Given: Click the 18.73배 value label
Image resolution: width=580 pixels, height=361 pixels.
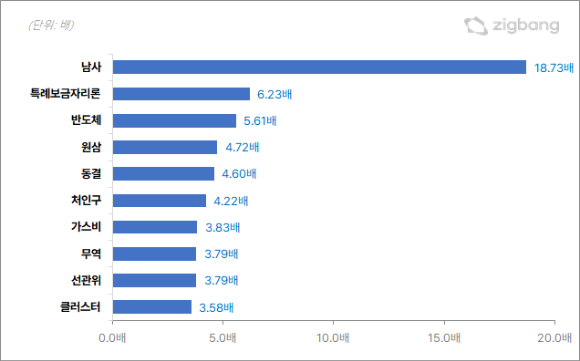Looking at the screenshot, I should tap(554, 68).
